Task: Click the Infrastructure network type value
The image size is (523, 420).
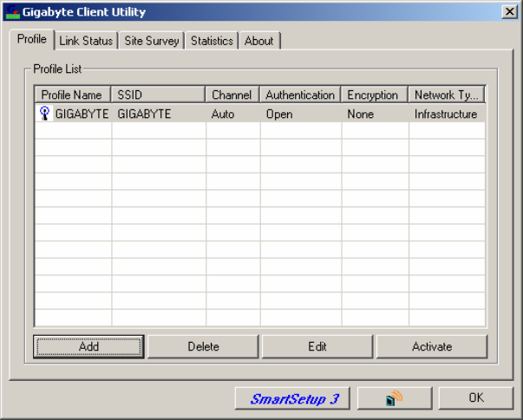Action: (x=446, y=114)
